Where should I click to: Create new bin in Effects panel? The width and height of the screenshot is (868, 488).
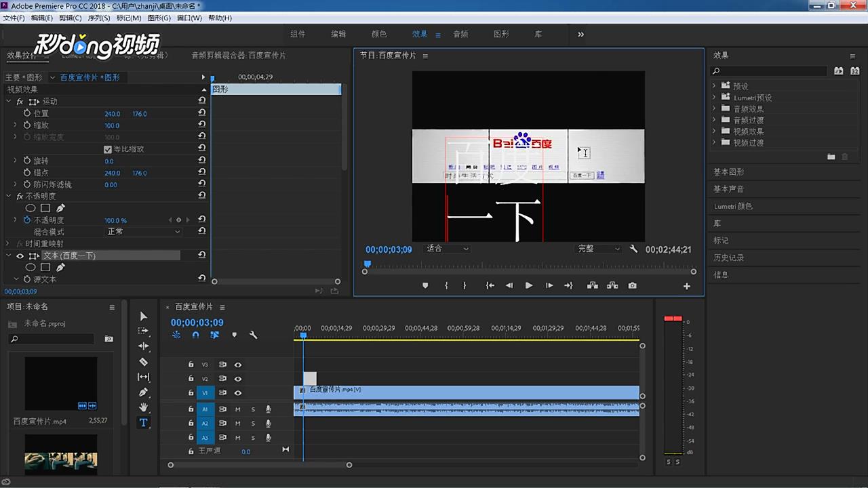[831, 157]
